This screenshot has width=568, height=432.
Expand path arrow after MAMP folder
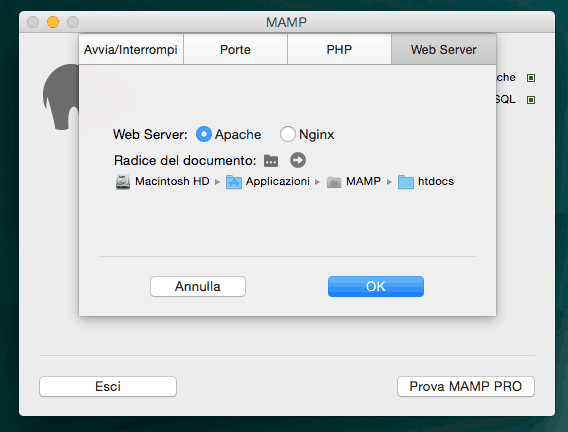coord(389,182)
